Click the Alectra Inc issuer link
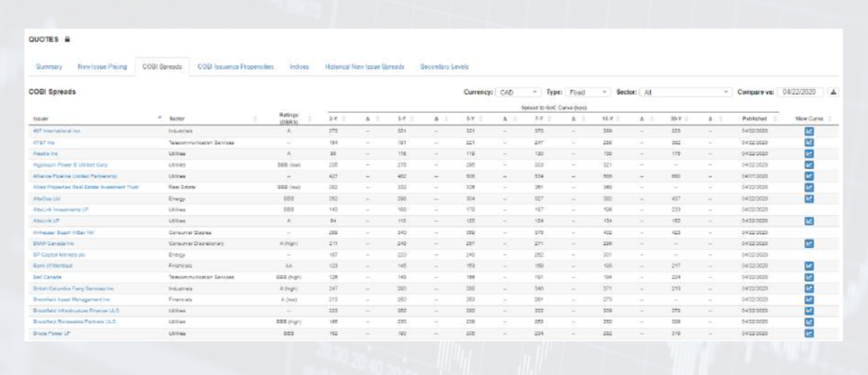868x375 pixels. tap(45, 154)
